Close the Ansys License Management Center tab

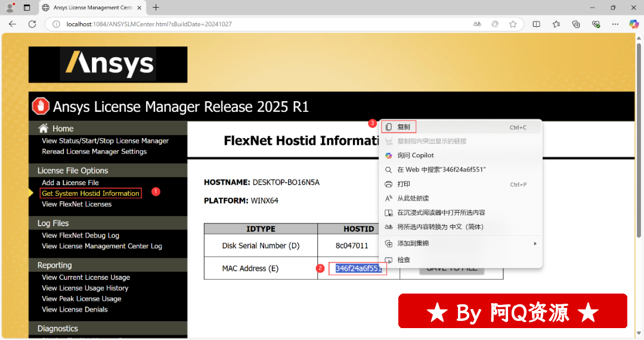(x=139, y=8)
